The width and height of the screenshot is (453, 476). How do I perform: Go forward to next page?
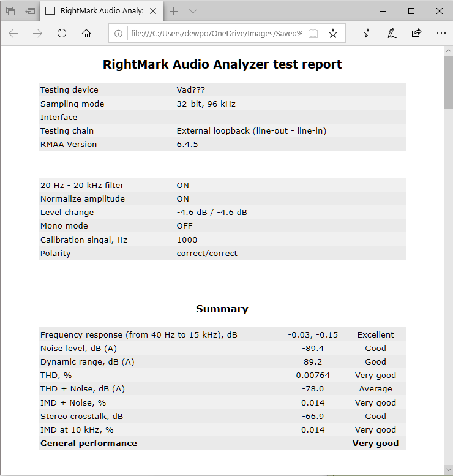(x=37, y=34)
